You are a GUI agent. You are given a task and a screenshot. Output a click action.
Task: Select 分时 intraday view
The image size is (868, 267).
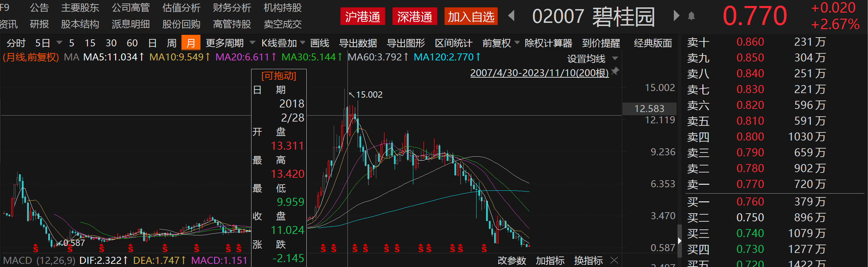[x=16, y=43]
